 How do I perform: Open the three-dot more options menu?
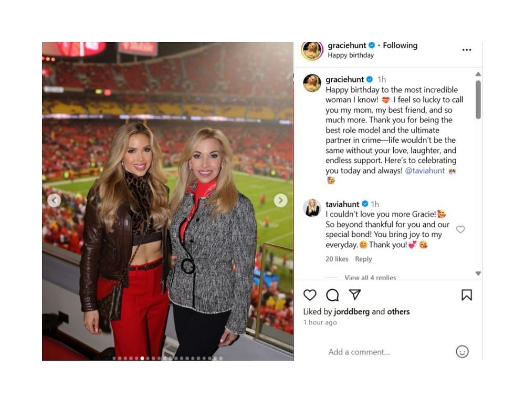click(467, 49)
